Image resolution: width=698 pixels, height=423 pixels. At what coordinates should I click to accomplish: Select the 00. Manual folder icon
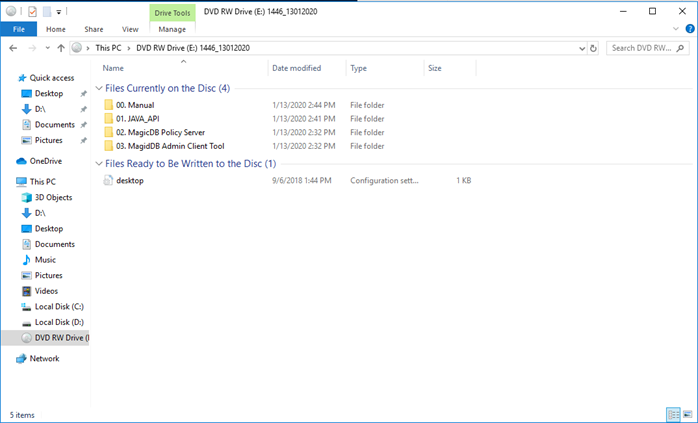pos(109,105)
